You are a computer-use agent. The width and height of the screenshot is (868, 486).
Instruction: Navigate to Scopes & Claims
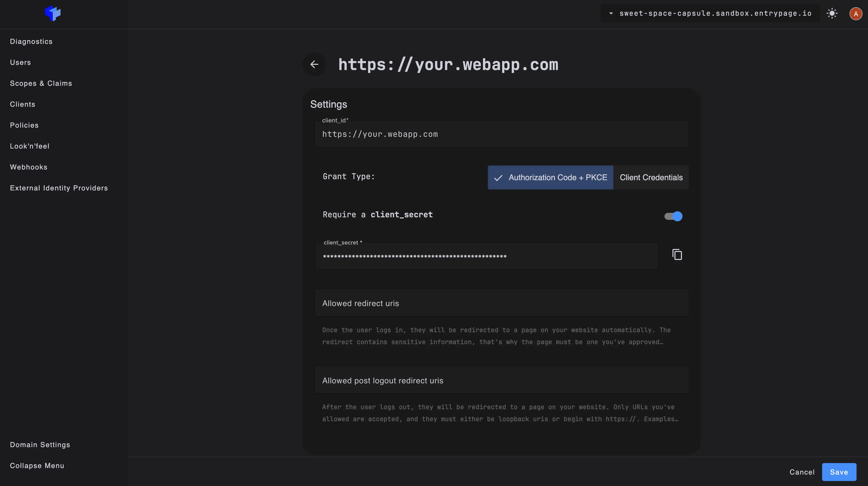(41, 83)
